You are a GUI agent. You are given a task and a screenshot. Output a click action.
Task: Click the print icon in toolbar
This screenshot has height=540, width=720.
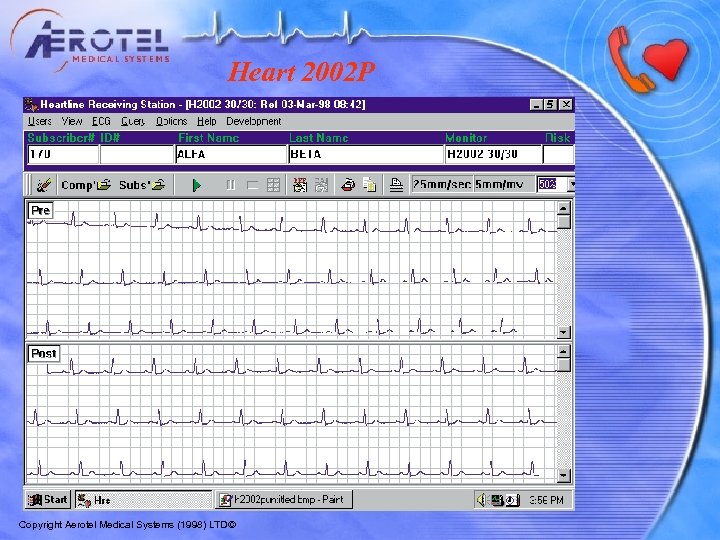(396, 185)
